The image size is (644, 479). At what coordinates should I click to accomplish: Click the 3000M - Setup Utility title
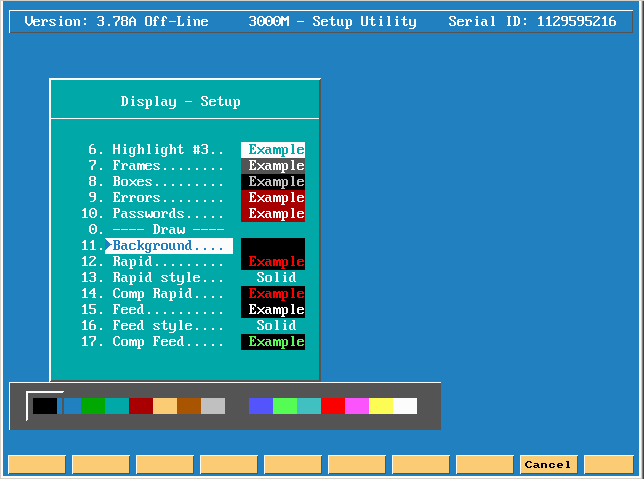point(333,21)
